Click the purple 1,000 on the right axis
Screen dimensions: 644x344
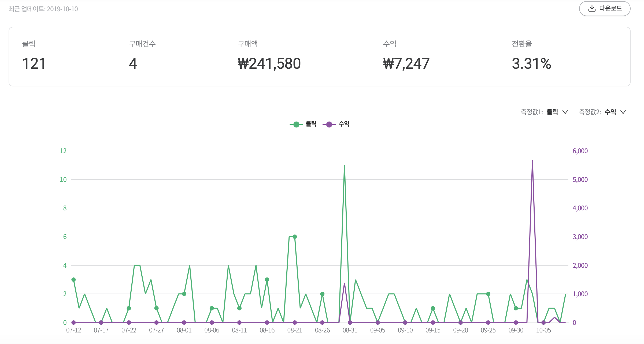[x=580, y=294]
